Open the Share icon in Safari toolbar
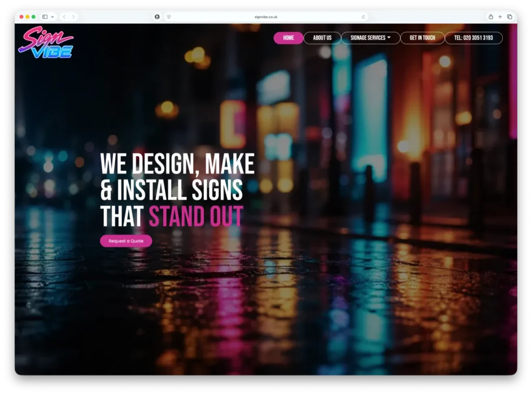Screen dimensions: 532x395 pos(490,17)
